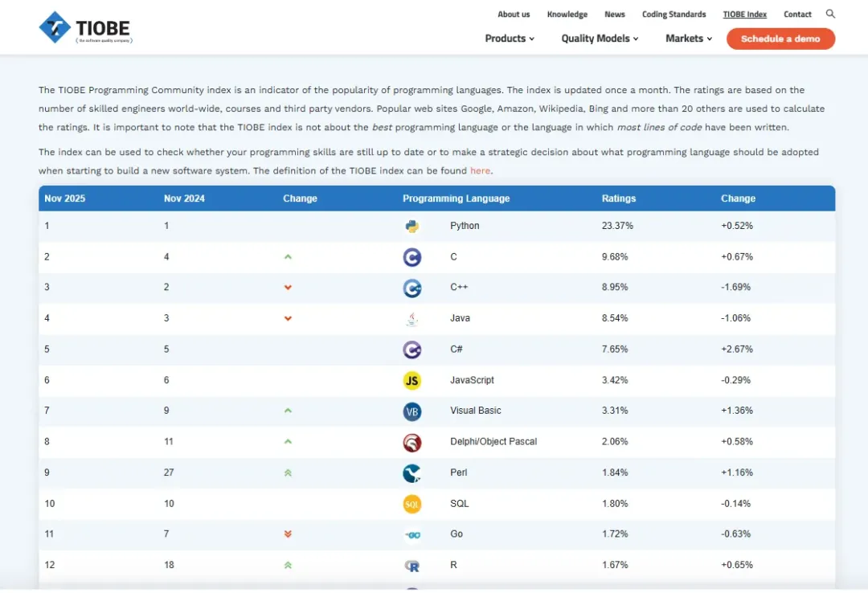Click the orange SQL icon
868x593 pixels.
coord(411,504)
